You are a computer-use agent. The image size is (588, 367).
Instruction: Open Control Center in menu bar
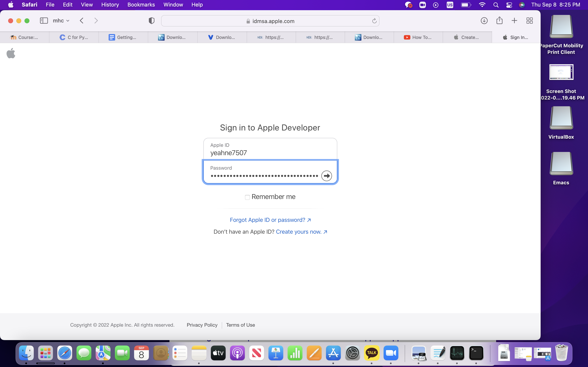pyautogui.click(x=509, y=5)
